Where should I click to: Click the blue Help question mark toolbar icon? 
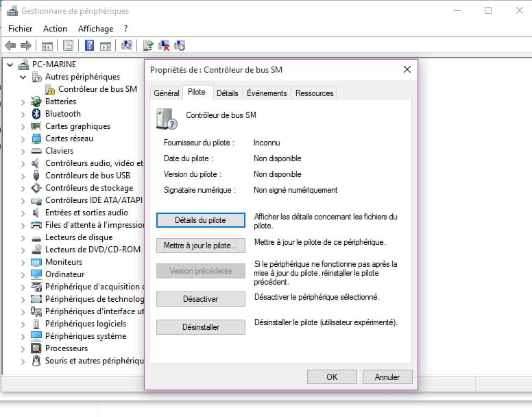click(89, 46)
